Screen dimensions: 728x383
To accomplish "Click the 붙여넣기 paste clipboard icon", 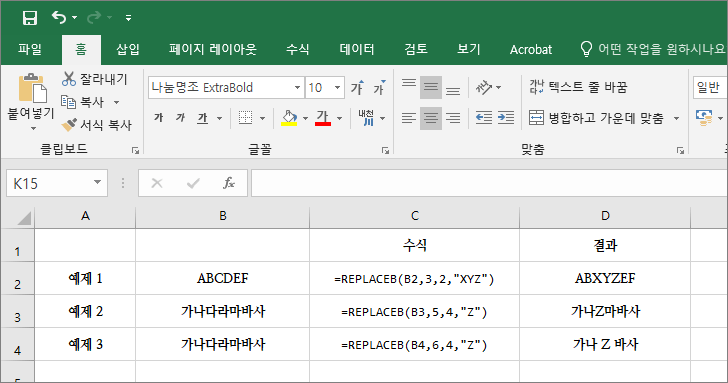I will tap(32, 88).
